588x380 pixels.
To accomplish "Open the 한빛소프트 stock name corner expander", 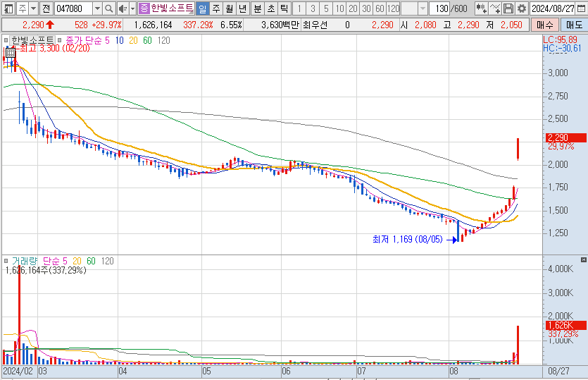I will 192,12.
